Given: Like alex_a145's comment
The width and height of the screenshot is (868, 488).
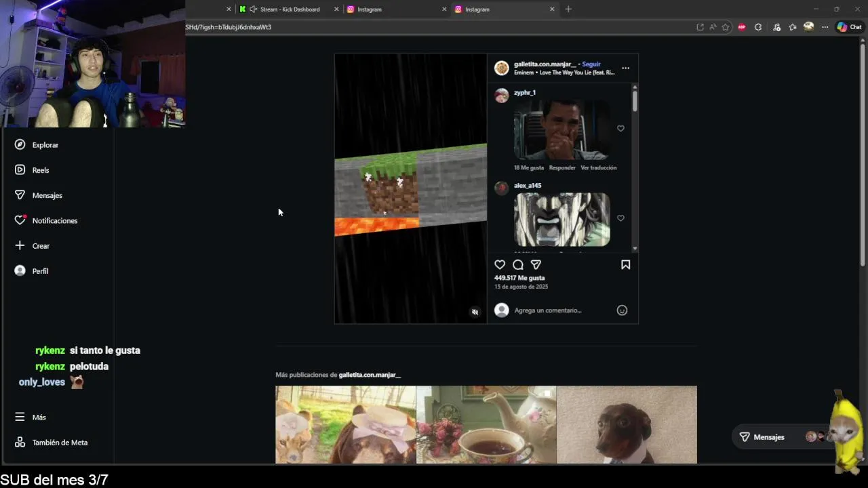Looking at the screenshot, I should (620, 218).
